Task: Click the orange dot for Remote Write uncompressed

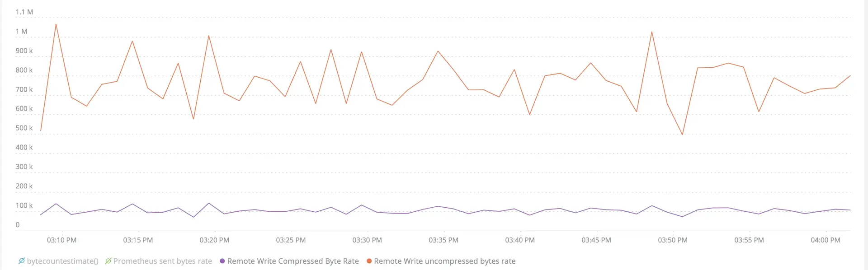Action: [369, 261]
